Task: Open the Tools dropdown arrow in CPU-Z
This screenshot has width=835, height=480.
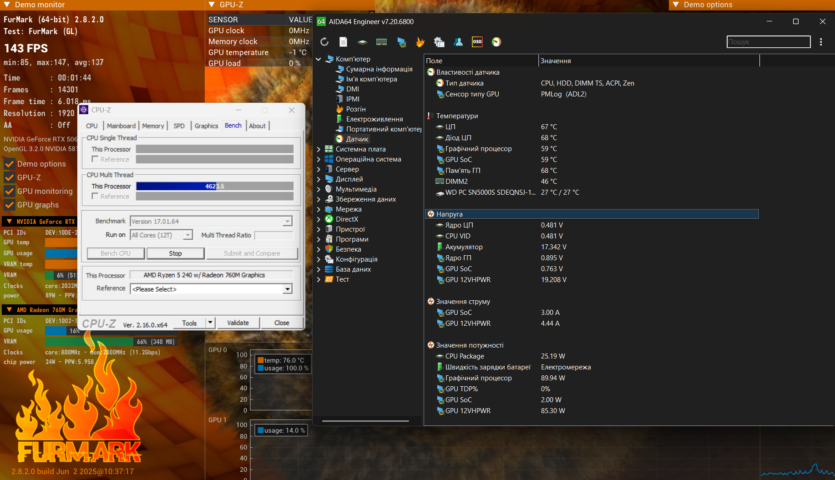Action: click(210, 323)
